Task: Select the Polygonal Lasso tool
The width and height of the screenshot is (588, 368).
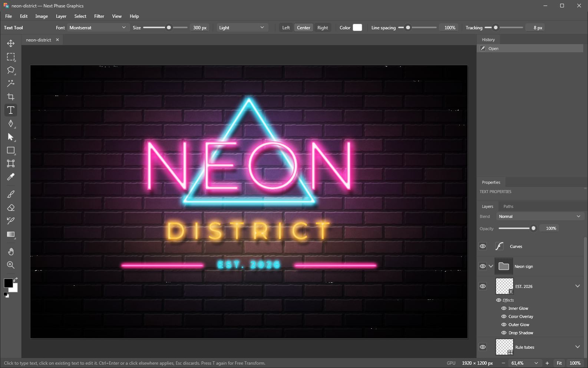Action: pyautogui.click(x=11, y=70)
